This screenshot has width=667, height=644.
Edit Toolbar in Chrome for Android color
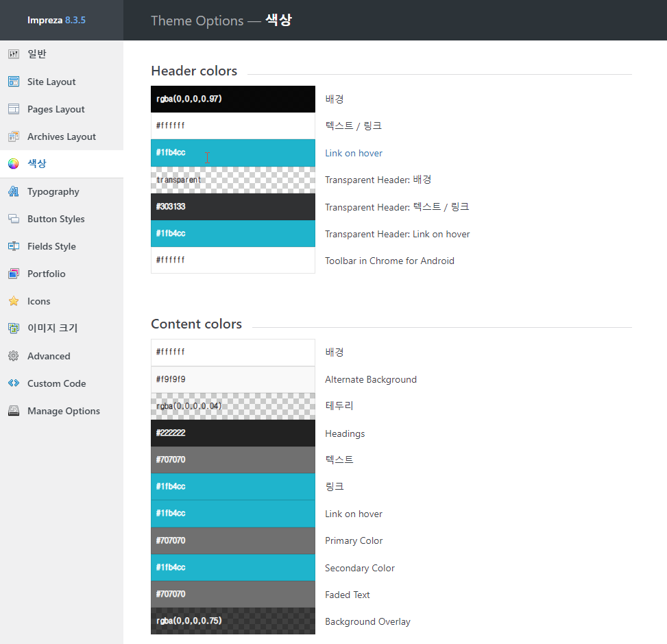[x=232, y=260]
